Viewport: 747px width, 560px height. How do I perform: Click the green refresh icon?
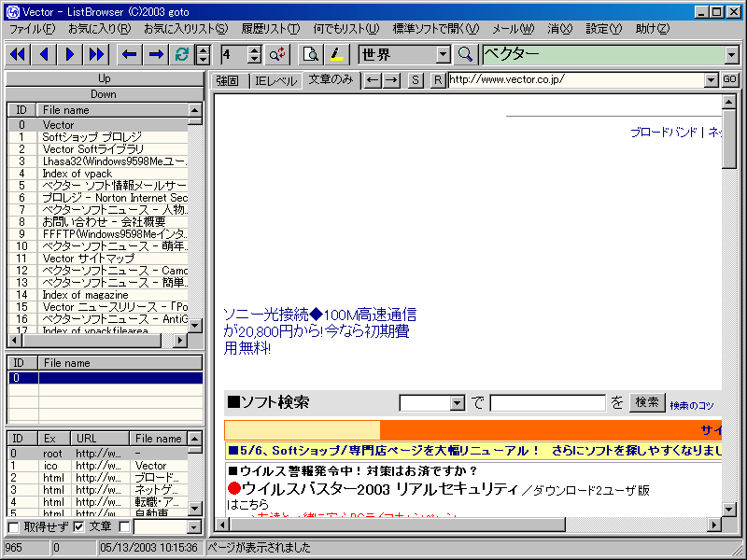[x=182, y=54]
